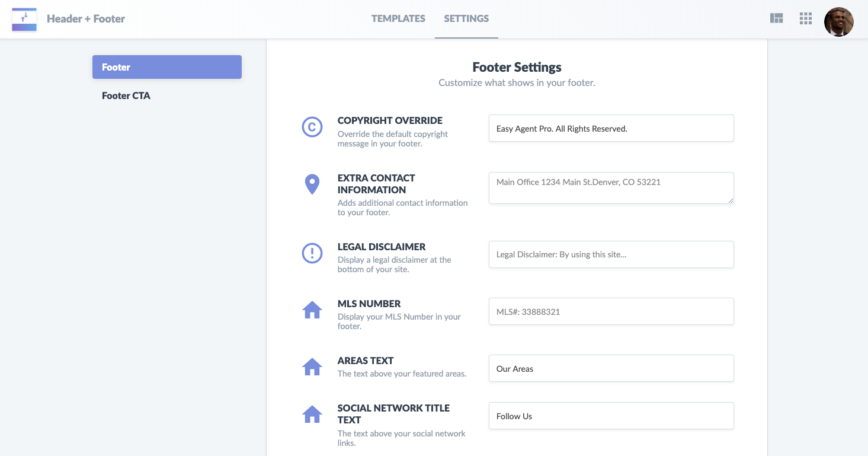
Task: Click 'Display a legal disclaimer' description text
Action: coord(395,264)
